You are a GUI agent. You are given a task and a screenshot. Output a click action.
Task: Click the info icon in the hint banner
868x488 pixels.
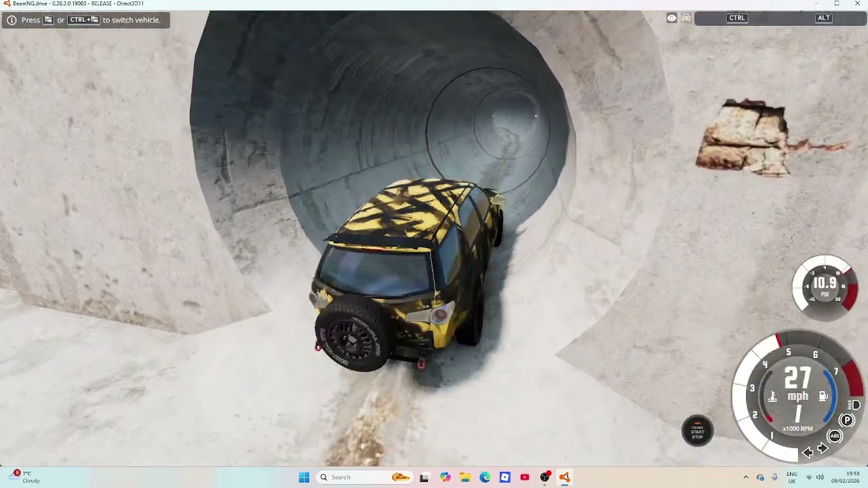[12, 20]
